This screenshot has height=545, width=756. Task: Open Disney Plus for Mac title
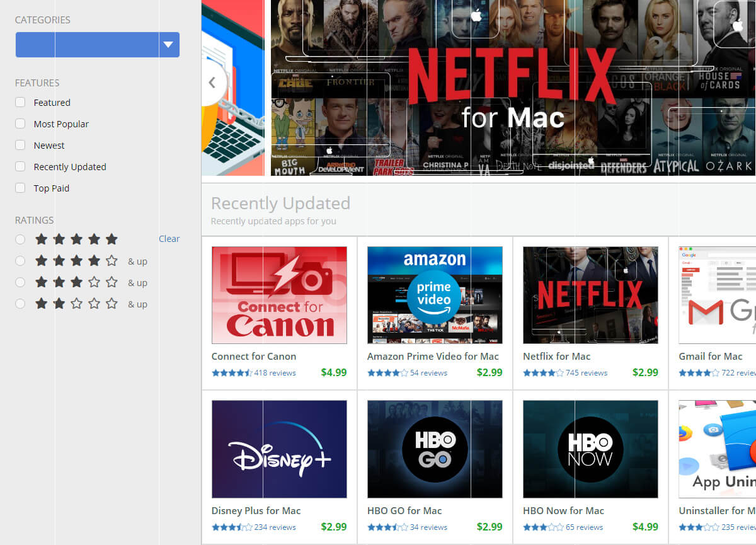click(256, 511)
